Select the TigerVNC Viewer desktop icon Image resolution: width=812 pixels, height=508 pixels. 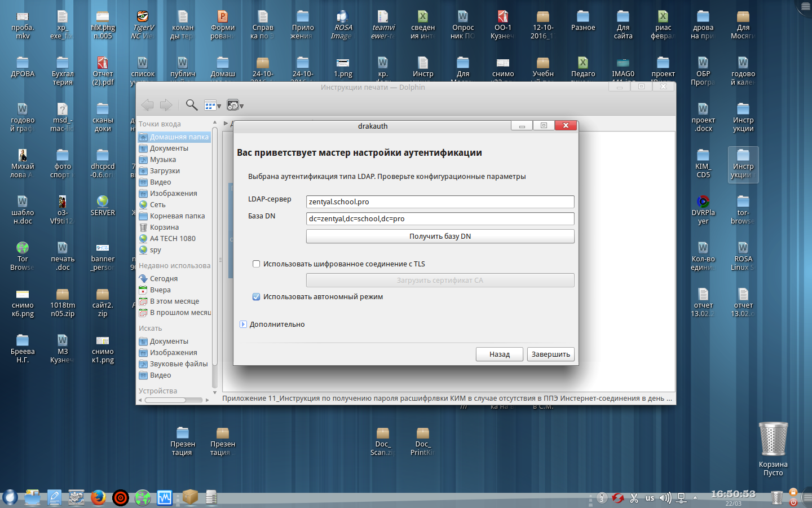tap(143, 25)
